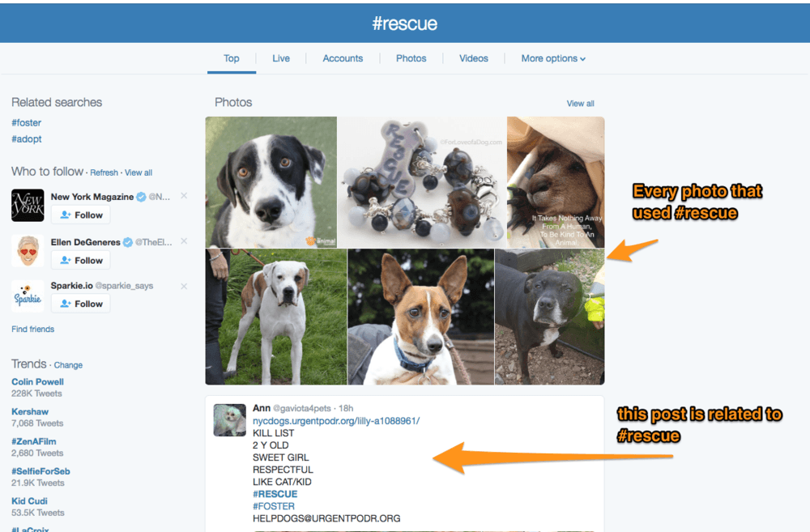Click View all photos link
810x532 pixels.
click(x=580, y=104)
